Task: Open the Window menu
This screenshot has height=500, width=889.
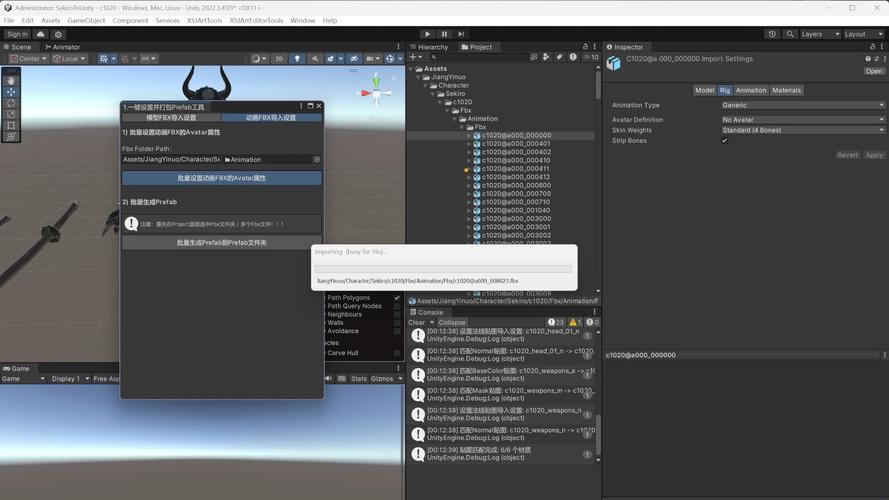Action: click(303, 20)
